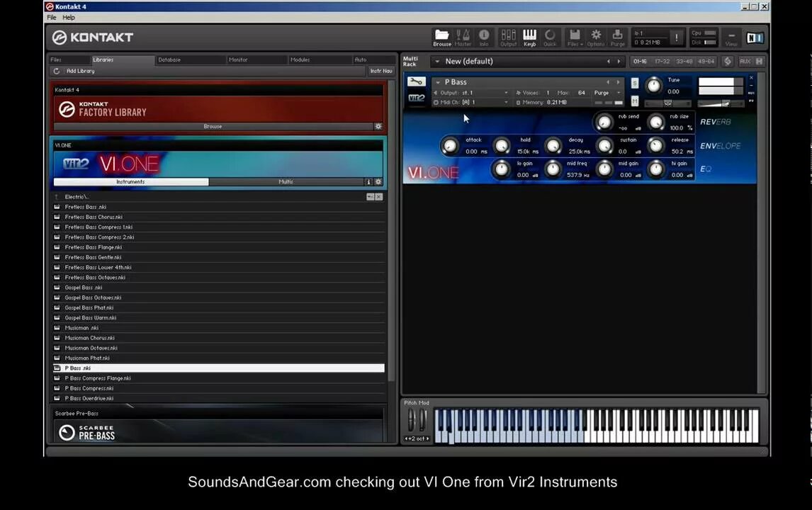Switch to the Monitor tab

coord(257,59)
